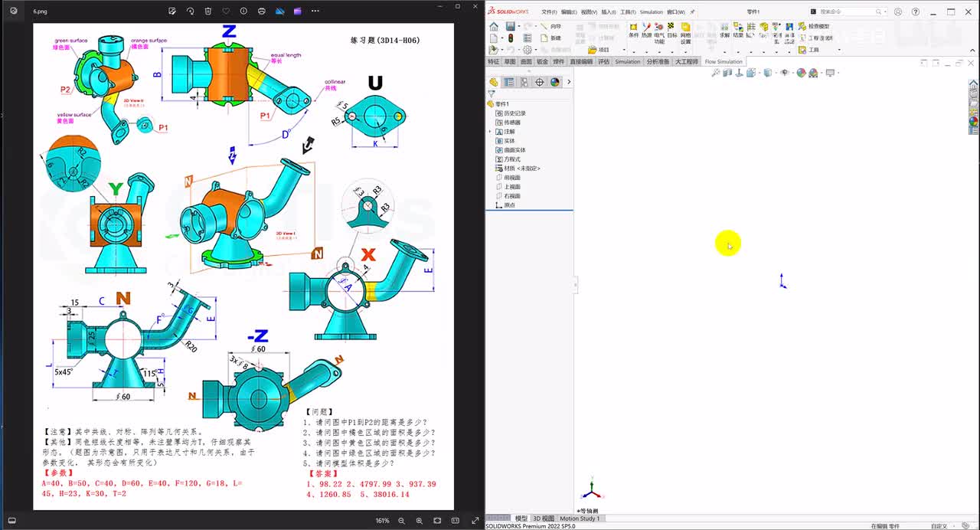Screen dimensions: 980x530
Task: Click filmstrip icon at Photos bottom left
Action: (x=11, y=521)
